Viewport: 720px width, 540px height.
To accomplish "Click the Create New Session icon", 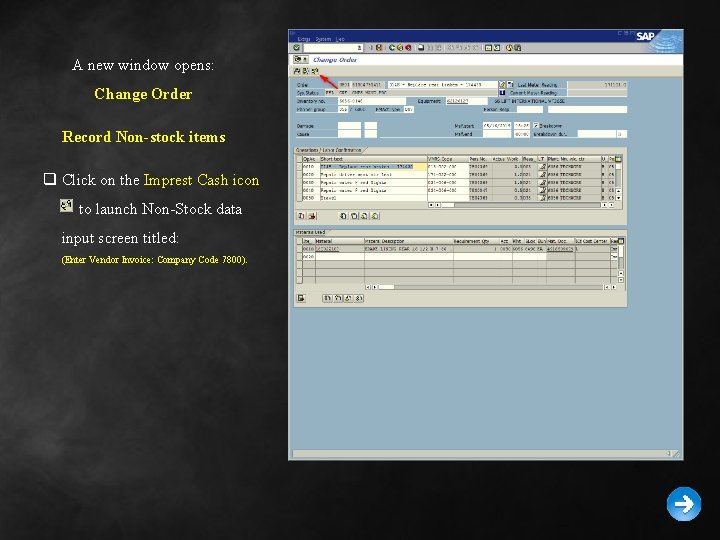I will tap(488, 48).
